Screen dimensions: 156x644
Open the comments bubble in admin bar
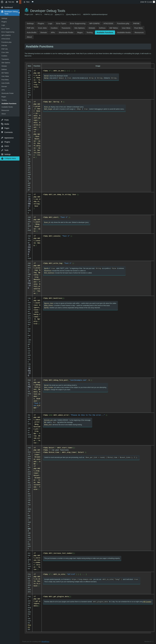(17, 2)
